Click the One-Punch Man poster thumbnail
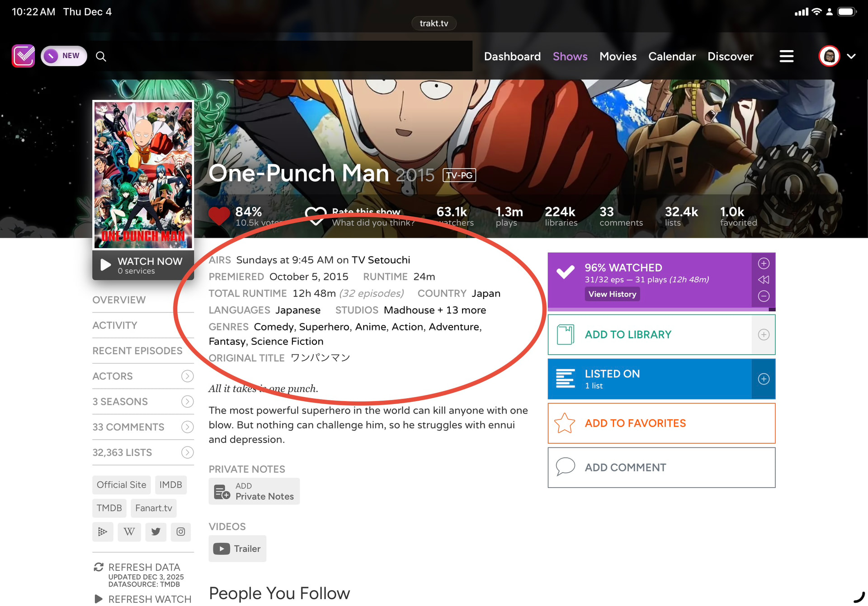The height and width of the screenshot is (606, 868). pyautogui.click(x=143, y=175)
